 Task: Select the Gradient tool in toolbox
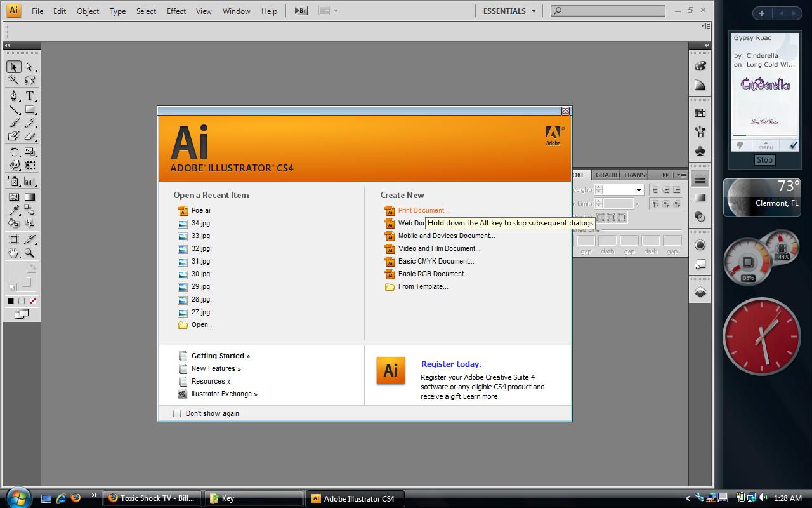30,197
